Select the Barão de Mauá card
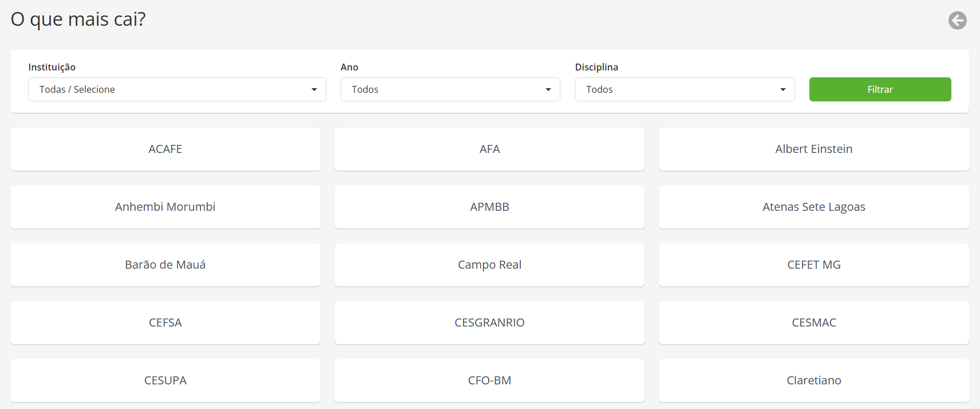Viewport: 980px width, 409px height. (165, 265)
